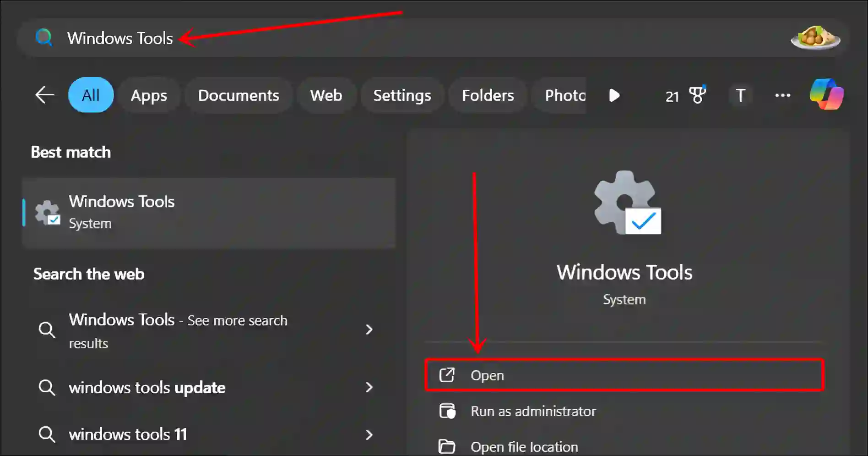This screenshot has width=868, height=456.
Task: Choose Run as administrator
Action: (x=624, y=411)
